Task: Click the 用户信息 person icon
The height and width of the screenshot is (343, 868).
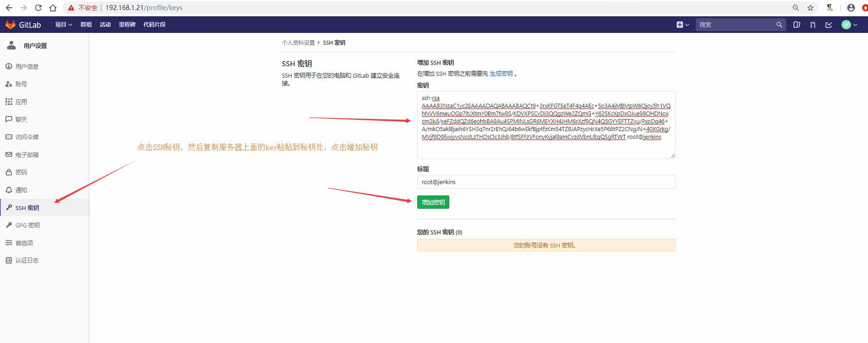Action: click(x=9, y=66)
